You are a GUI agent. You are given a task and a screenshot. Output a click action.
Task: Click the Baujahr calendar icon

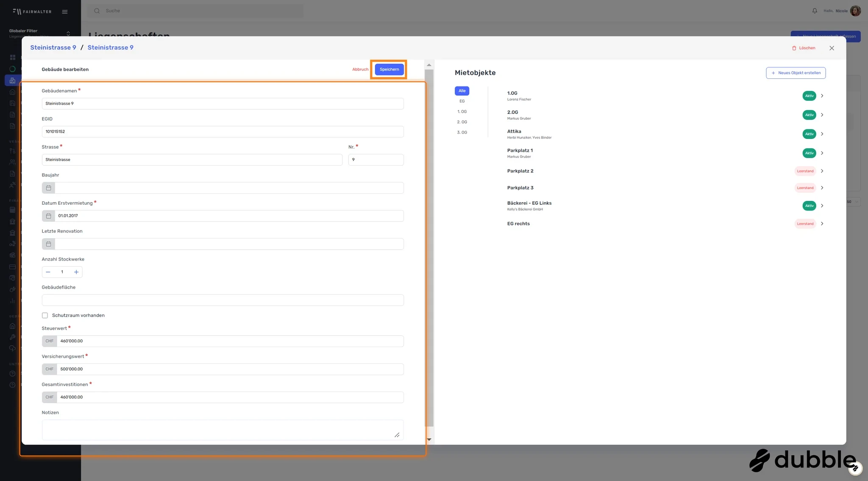click(48, 188)
